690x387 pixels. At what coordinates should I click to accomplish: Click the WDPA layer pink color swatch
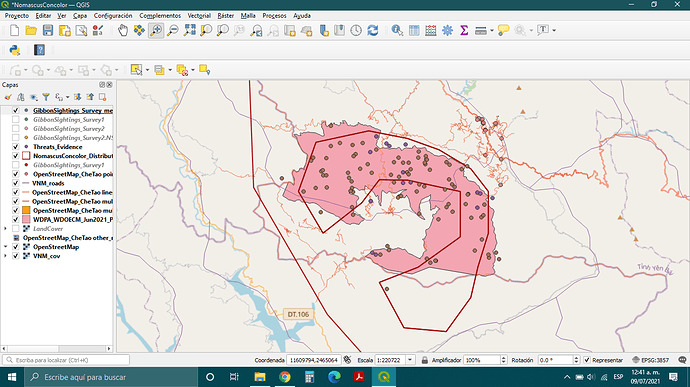click(x=26, y=219)
